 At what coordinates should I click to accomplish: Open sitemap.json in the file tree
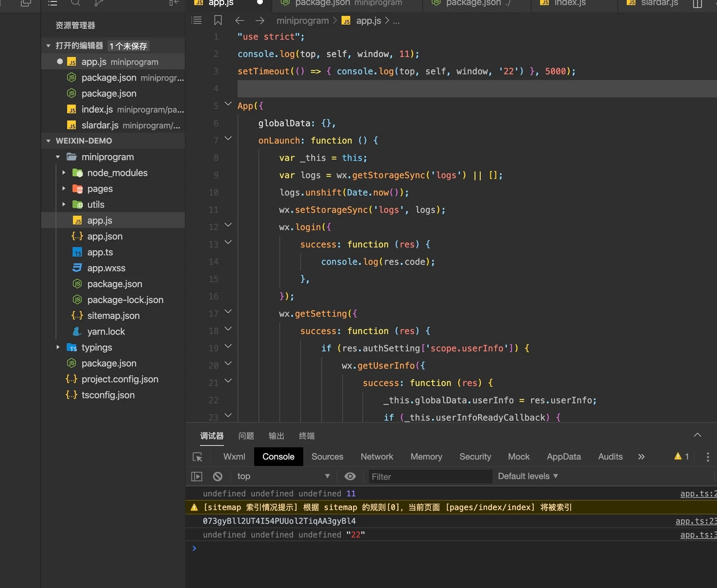click(x=113, y=316)
